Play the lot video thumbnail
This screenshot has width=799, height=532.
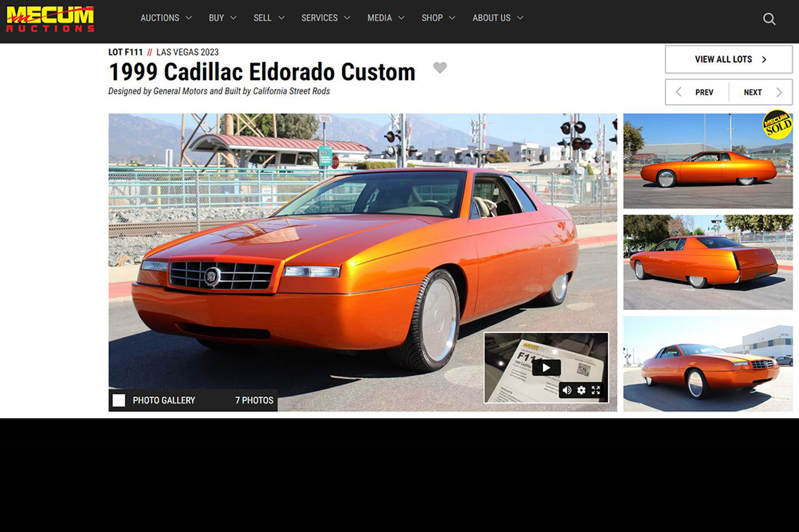click(546, 367)
